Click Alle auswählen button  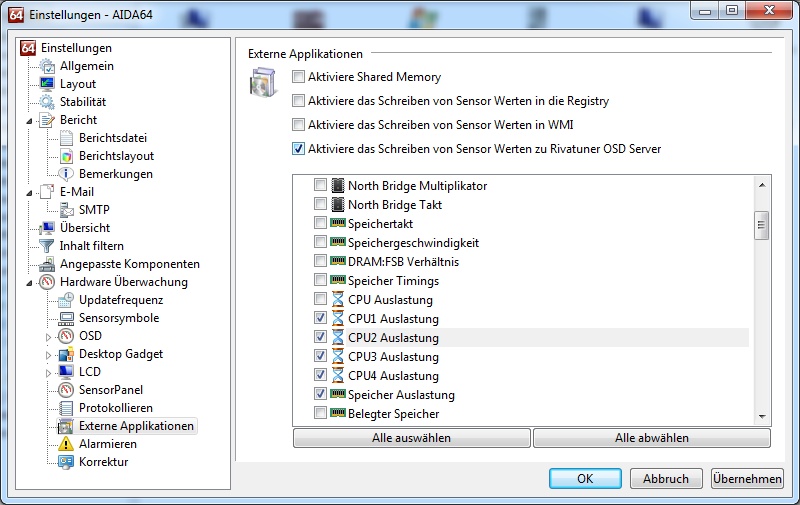[x=412, y=438]
